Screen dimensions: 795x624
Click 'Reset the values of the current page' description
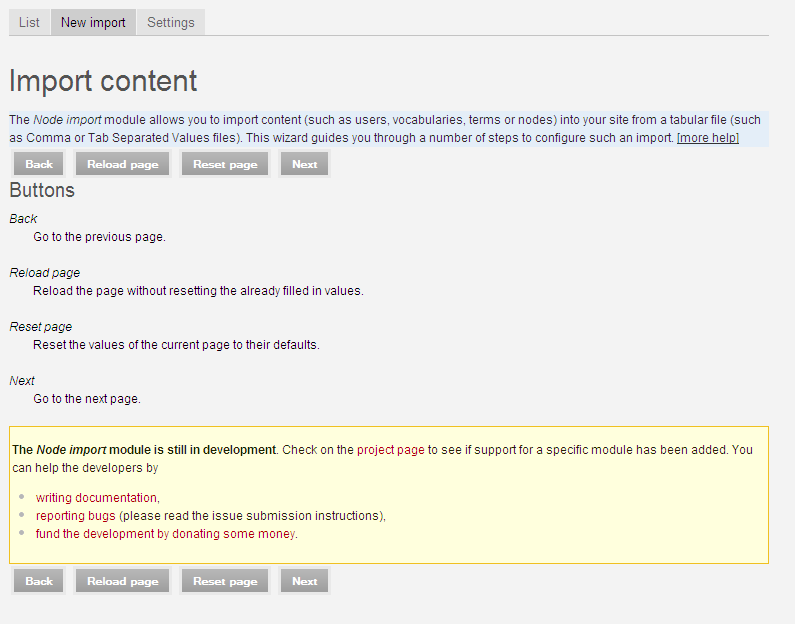point(176,345)
